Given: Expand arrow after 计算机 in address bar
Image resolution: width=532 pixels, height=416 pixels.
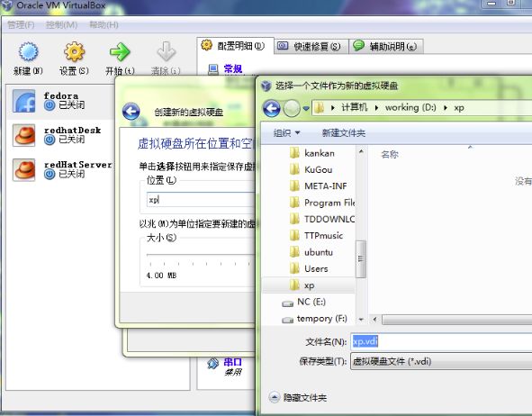Looking at the screenshot, I should coord(376,108).
